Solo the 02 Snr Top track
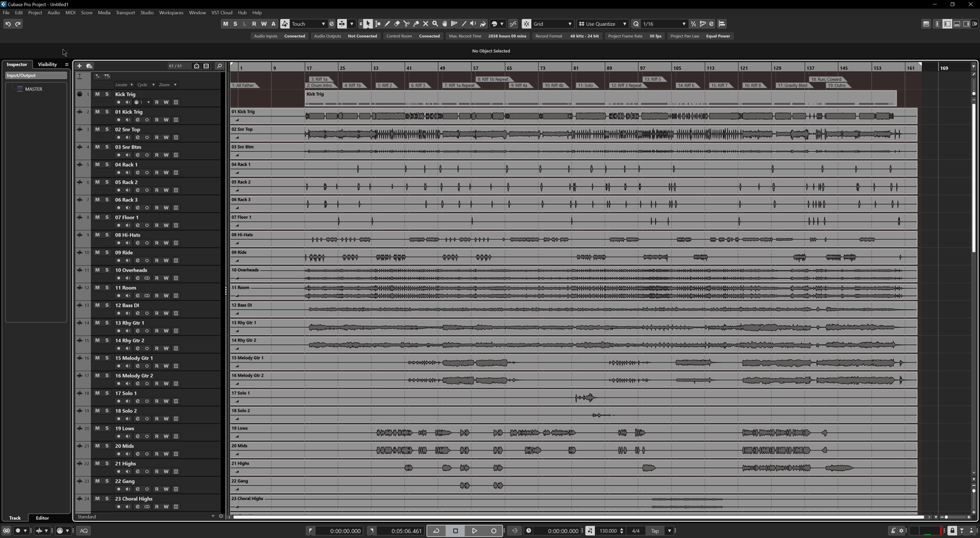Screen dimensions: 980x538 tap(106, 129)
